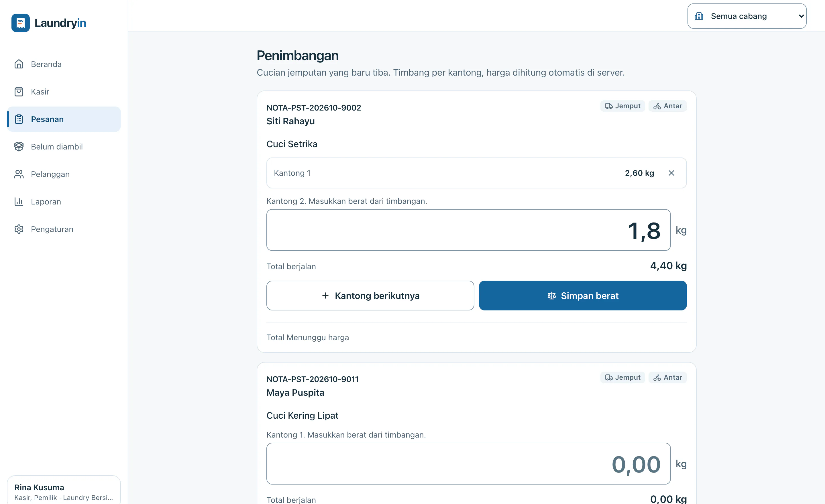This screenshot has height=504, width=825.
Task: Go to Beranda menu
Action: click(x=64, y=64)
